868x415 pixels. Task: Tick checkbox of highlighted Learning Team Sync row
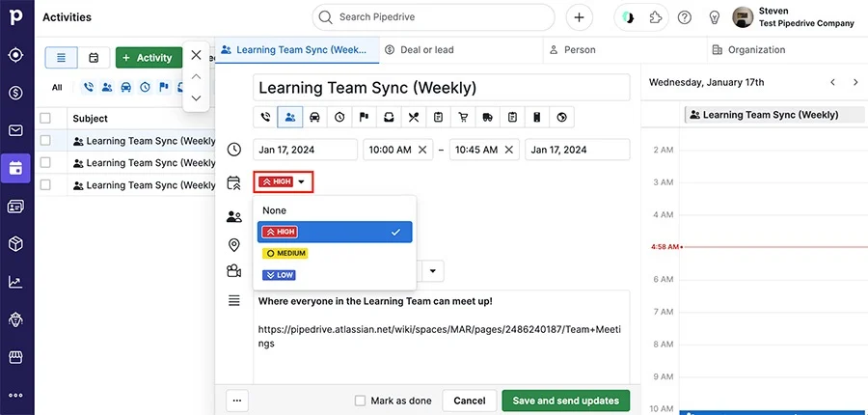45,141
